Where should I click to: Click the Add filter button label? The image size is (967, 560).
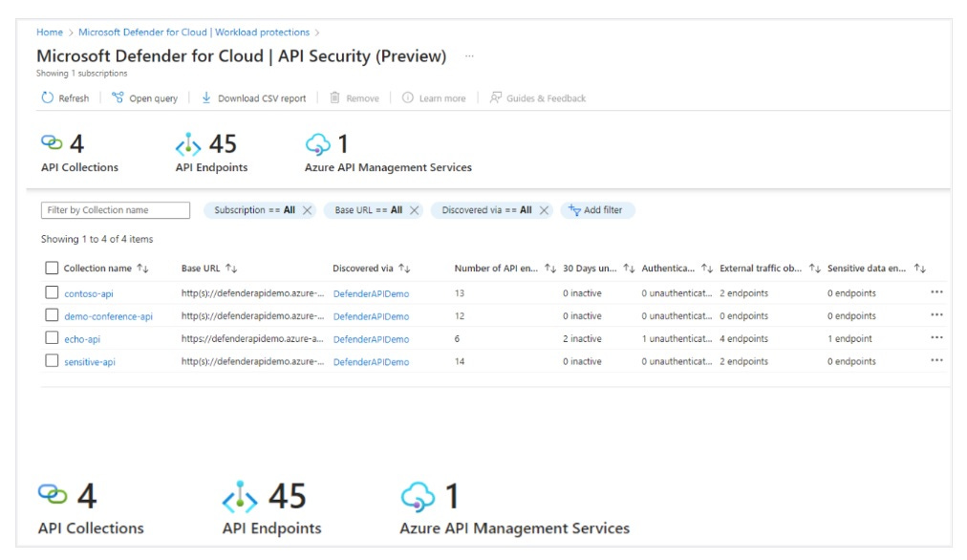click(603, 210)
